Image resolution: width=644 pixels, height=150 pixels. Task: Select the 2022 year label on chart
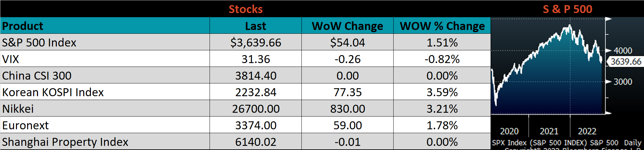click(x=587, y=131)
